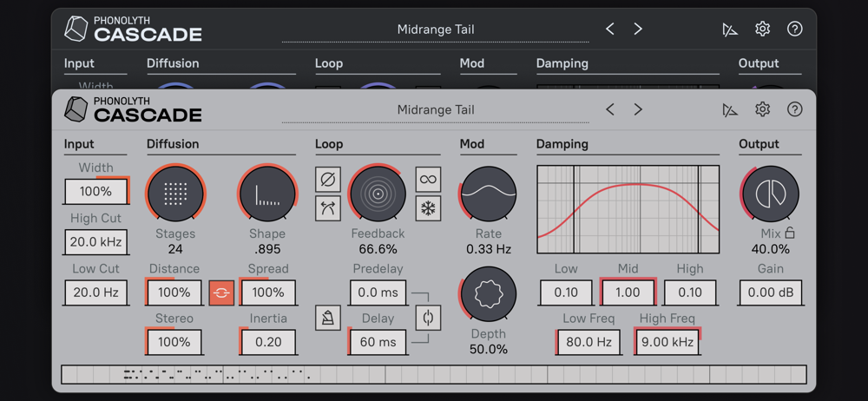Image resolution: width=868 pixels, height=401 pixels.
Task: Click the output Mix knob
Action: pos(771,194)
